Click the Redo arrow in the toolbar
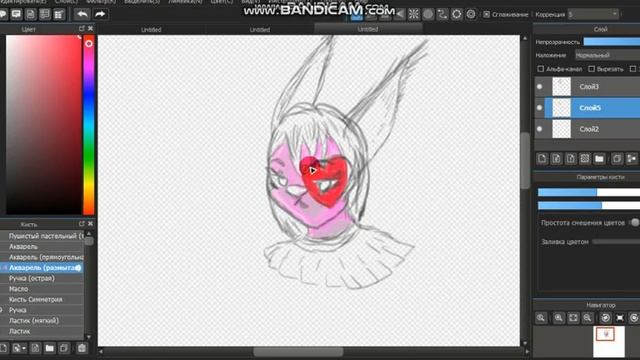Screen dimensions: 640x360 click(100, 14)
